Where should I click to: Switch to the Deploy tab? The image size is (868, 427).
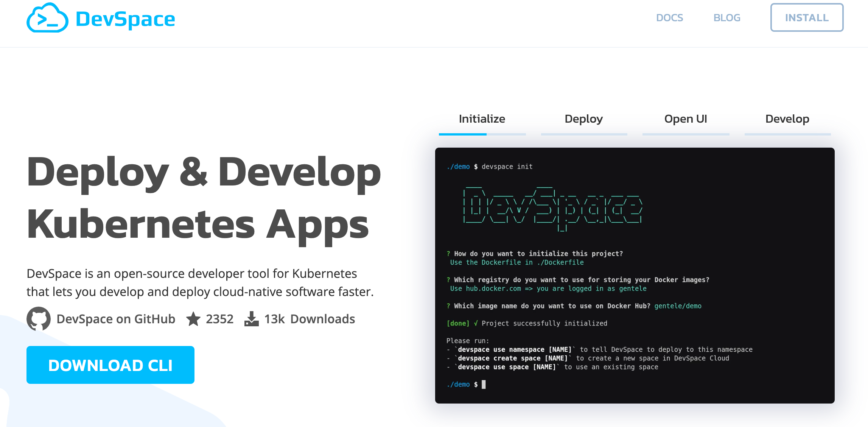pos(584,119)
